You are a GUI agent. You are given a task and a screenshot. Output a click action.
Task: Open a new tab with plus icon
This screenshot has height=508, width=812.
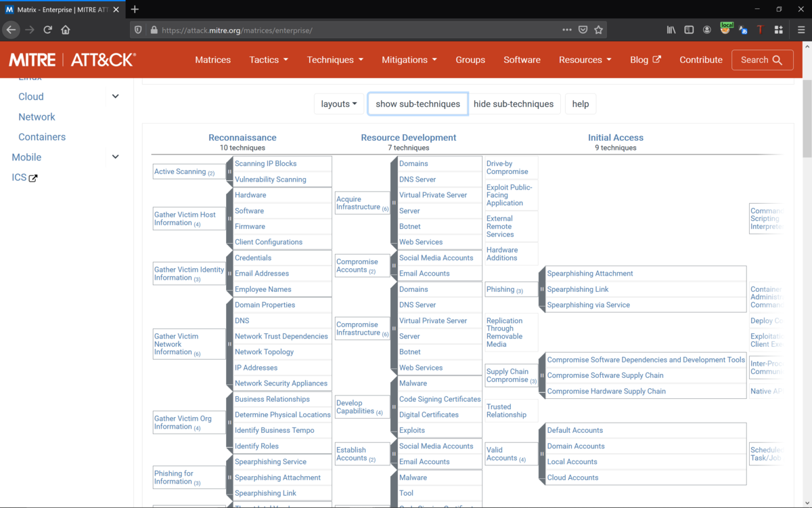click(135, 9)
